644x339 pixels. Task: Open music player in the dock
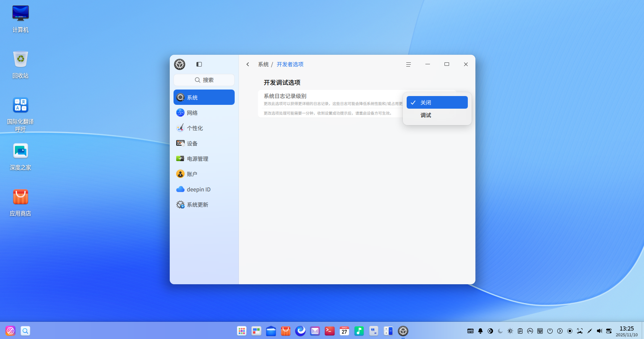point(359,331)
